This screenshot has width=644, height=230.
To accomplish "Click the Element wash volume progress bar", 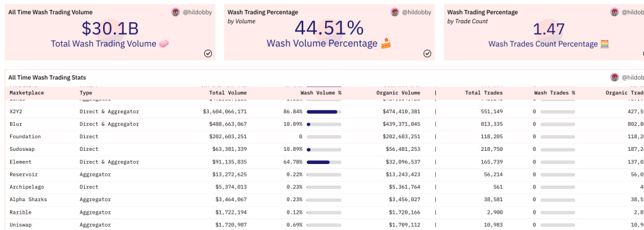I will tap(324, 162).
